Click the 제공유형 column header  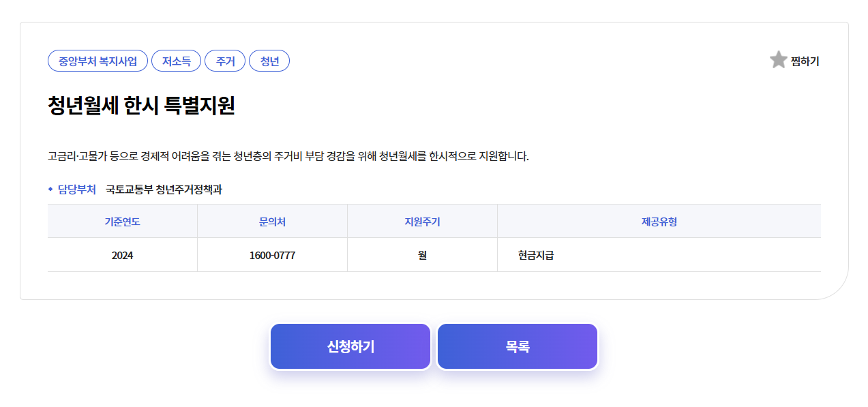tap(659, 220)
